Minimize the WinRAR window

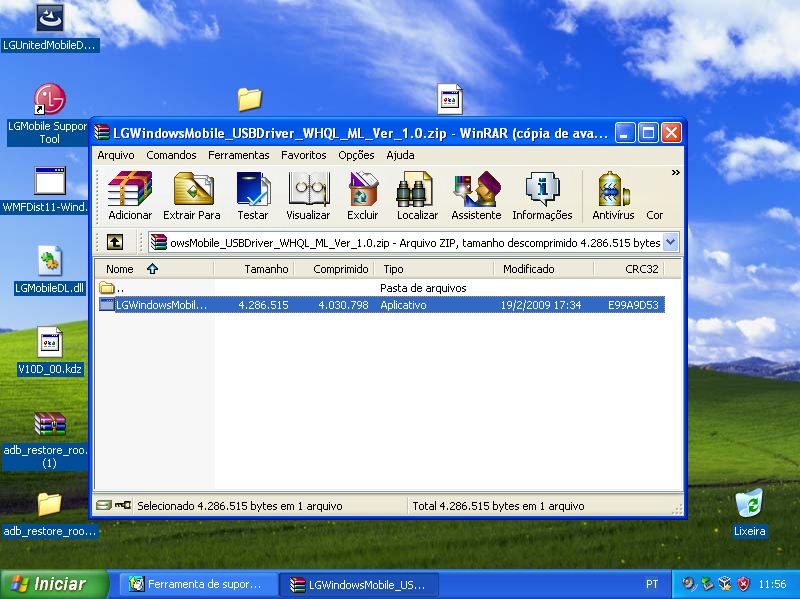(x=624, y=133)
